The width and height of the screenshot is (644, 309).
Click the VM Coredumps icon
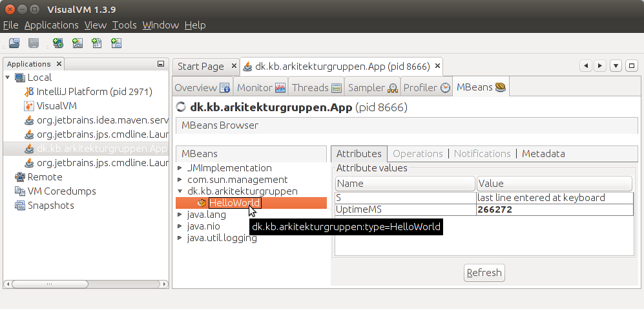point(20,191)
